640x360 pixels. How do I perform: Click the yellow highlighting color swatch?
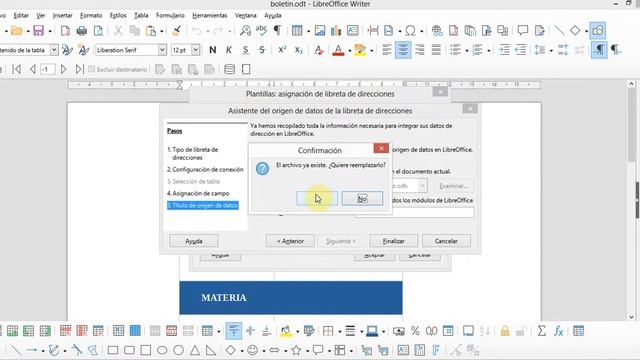pos(360,50)
